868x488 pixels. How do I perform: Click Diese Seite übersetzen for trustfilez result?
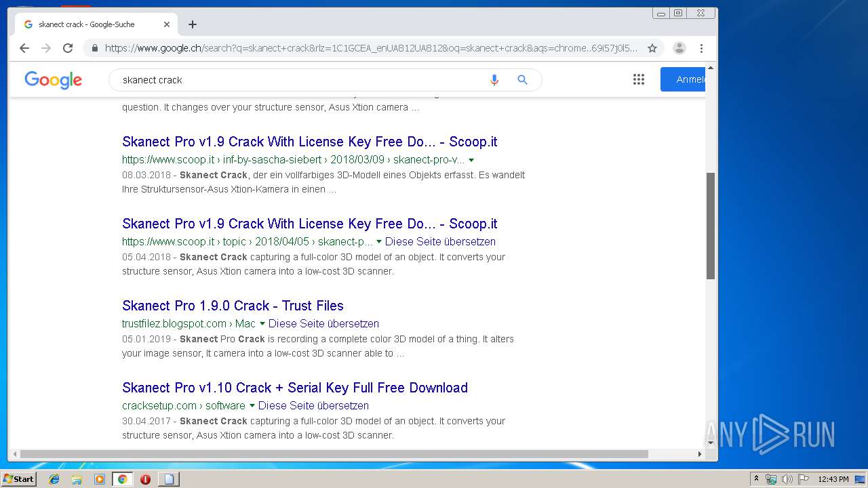pos(323,324)
